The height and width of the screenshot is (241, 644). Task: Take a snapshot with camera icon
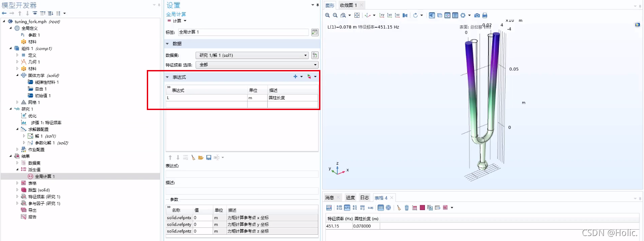point(477,15)
